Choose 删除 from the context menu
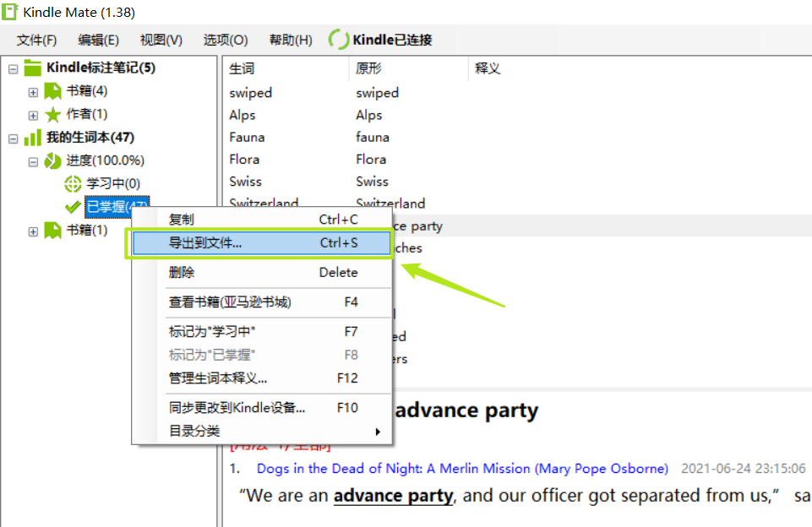812x527 pixels. pyautogui.click(x=262, y=272)
